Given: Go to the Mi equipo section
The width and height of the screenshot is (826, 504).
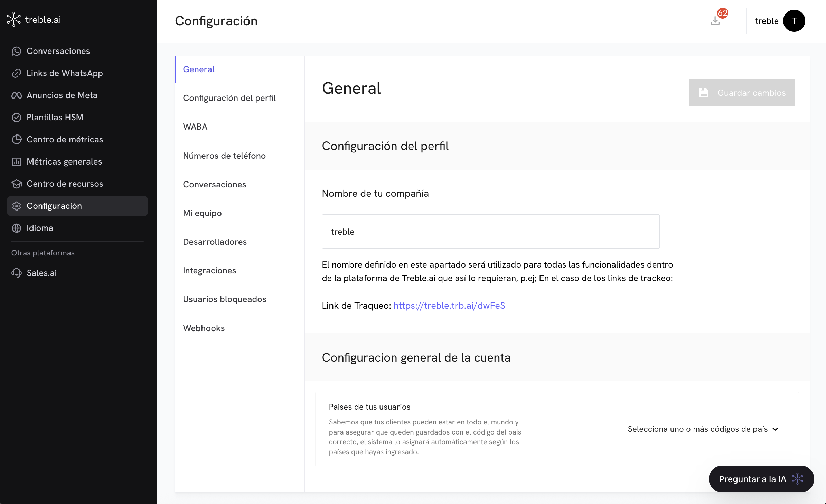Looking at the screenshot, I should click(x=202, y=213).
